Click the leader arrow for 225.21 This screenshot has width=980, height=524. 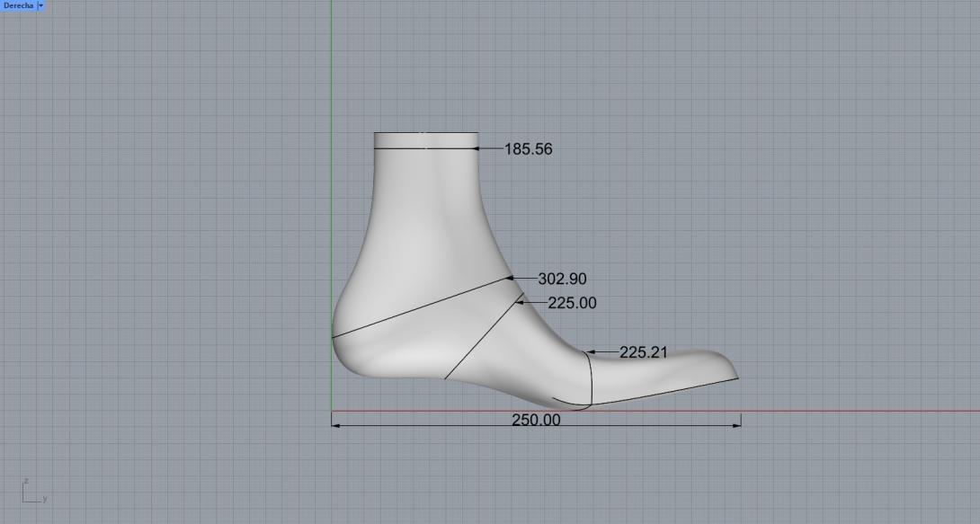pyautogui.click(x=593, y=352)
